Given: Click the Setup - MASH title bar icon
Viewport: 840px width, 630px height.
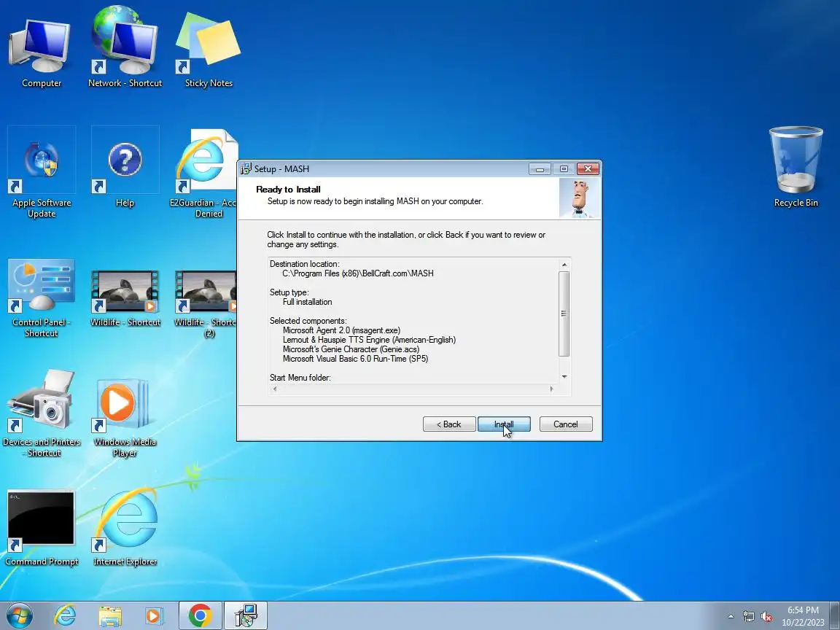Looking at the screenshot, I should click(246, 168).
